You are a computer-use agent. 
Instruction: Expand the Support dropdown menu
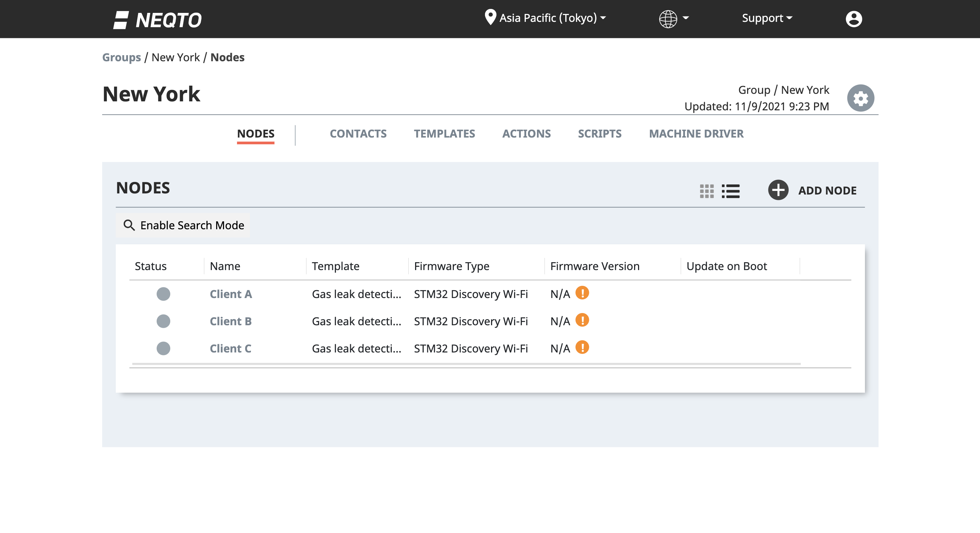click(x=766, y=18)
